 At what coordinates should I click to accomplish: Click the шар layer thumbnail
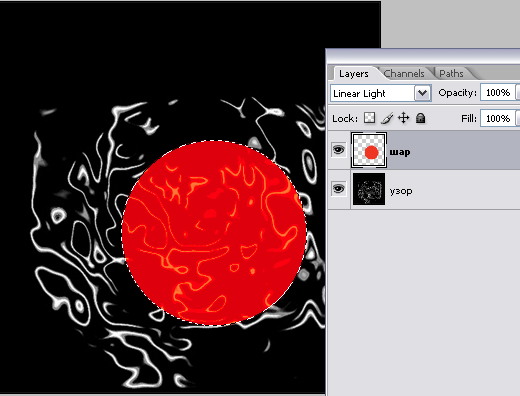(x=369, y=150)
